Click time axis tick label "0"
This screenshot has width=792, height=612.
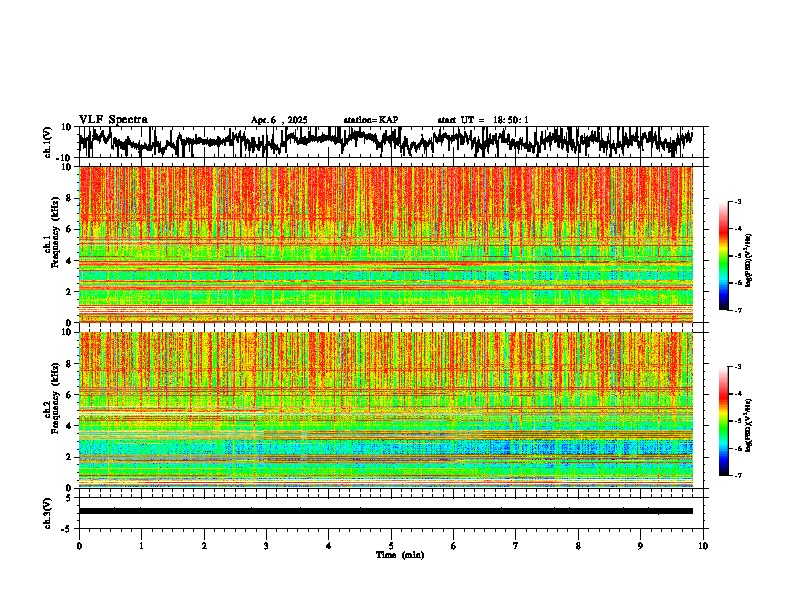79,546
